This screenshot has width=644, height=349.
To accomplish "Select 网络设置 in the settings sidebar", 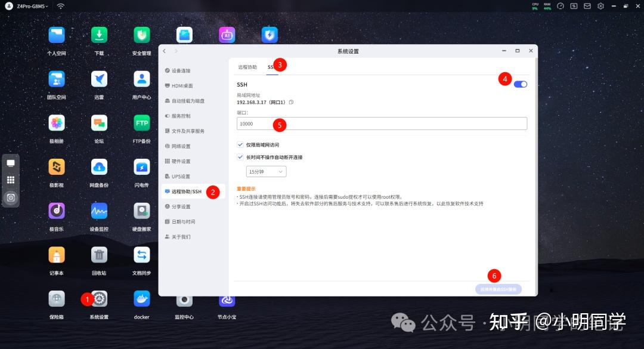I will point(182,146).
